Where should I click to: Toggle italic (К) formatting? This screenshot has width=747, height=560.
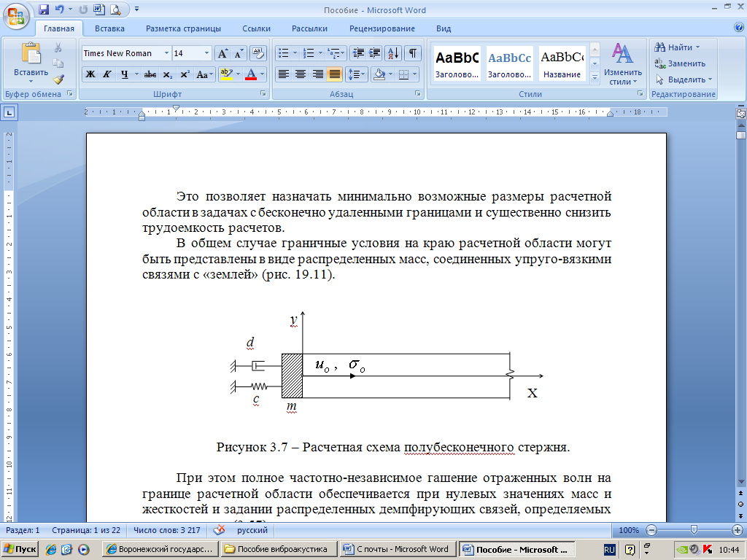pyautogui.click(x=107, y=74)
